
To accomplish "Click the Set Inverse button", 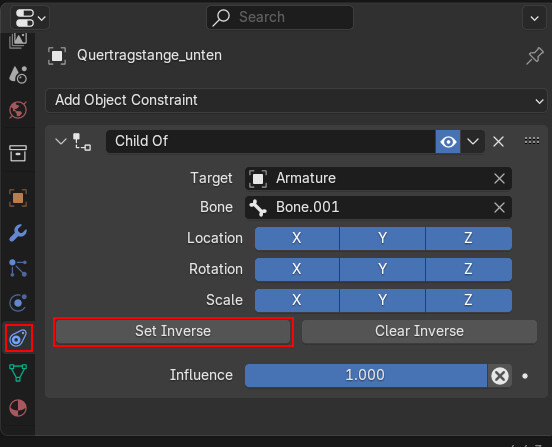I will pos(173,331).
